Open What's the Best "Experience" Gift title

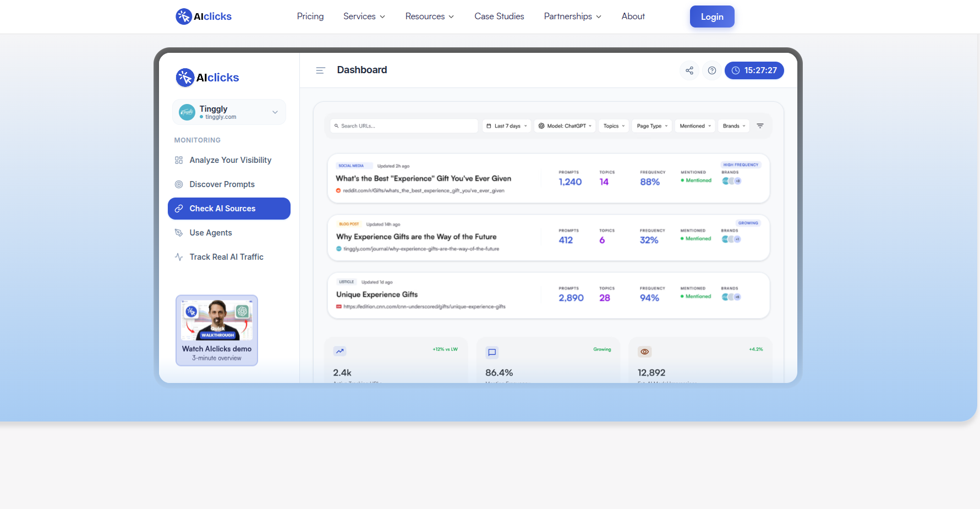pyautogui.click(x=424, y=179)
